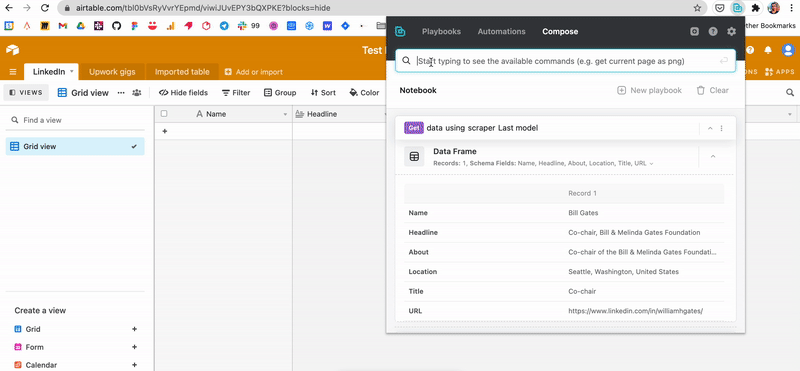Click the Pocket extension icon
800x371 pixels.
tap(719, 8)
